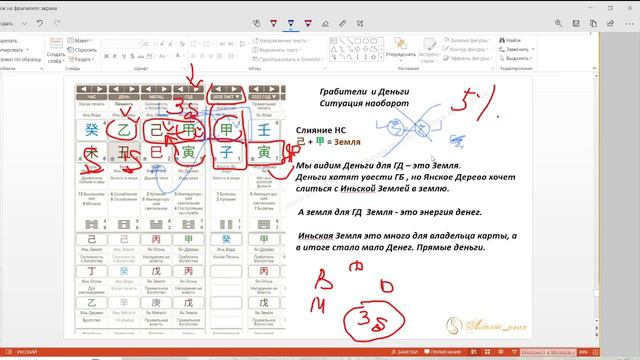Toggle bold Ж formatting
This screenshot has width=640, height=360.
coord(107,56)
